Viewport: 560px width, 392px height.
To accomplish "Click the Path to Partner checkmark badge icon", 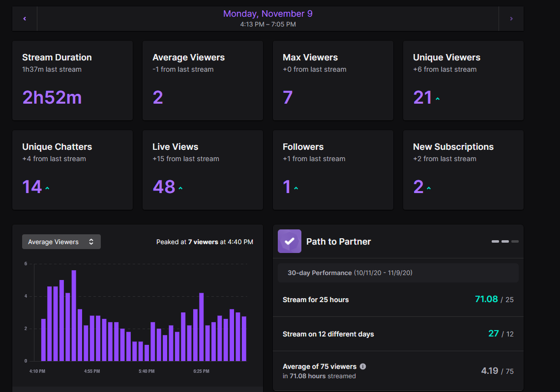I will pos(290,241).
